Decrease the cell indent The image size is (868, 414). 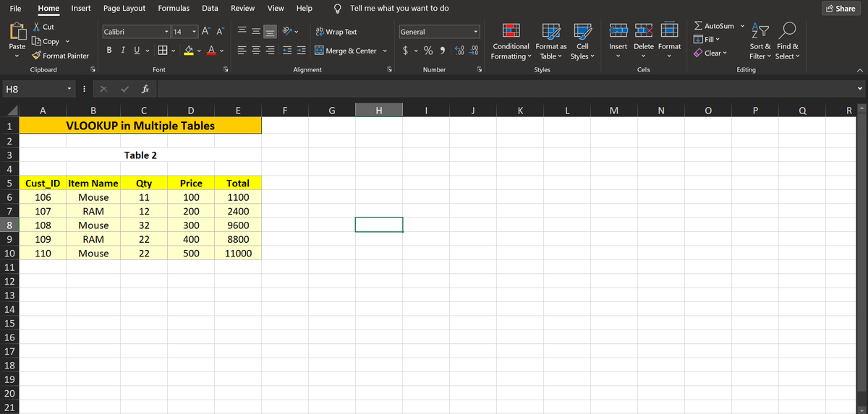tap(286, 51)
